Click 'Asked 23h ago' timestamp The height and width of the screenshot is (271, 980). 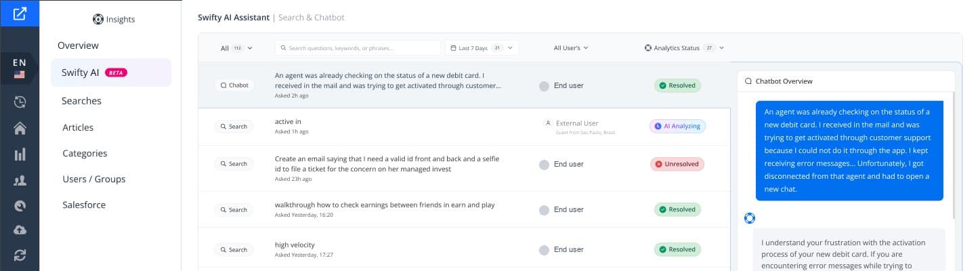pyautogui.click(x=293, y=179)
